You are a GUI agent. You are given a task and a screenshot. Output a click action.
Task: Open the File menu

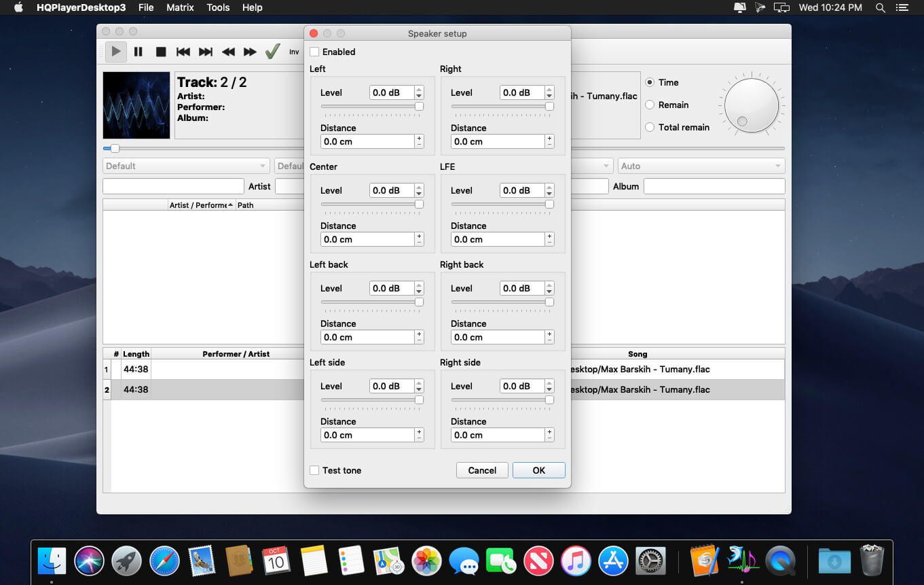coord(146,7)
